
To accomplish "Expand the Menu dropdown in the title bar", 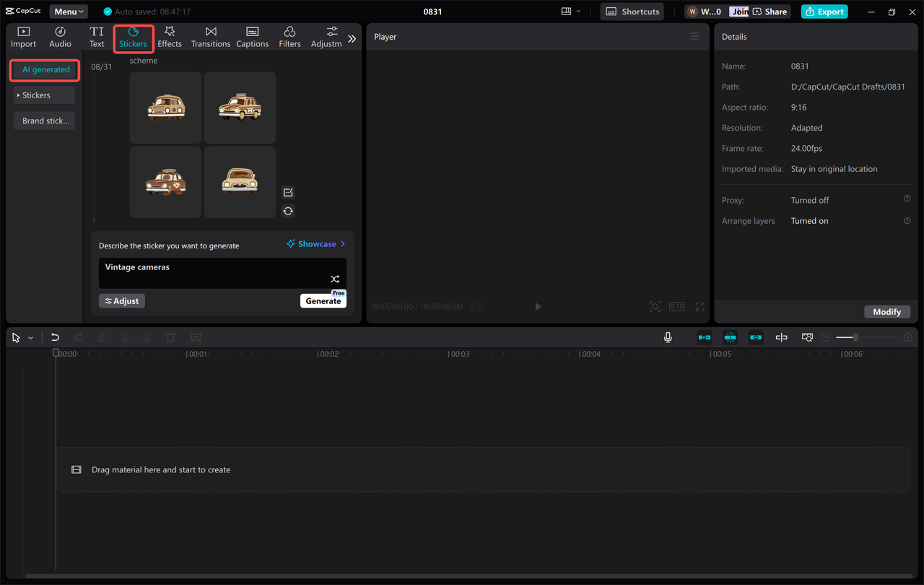I will tap(68, 11).
